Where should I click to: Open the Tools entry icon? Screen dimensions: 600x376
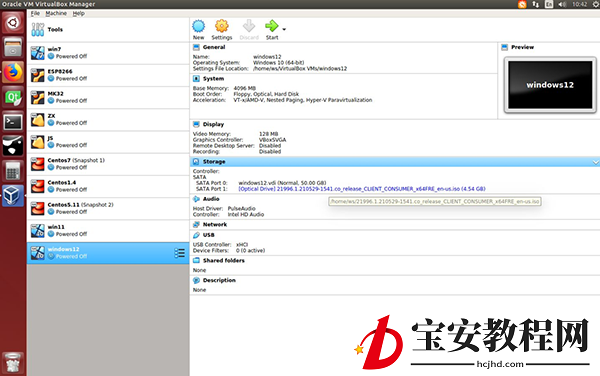click(x=38, y=29)
